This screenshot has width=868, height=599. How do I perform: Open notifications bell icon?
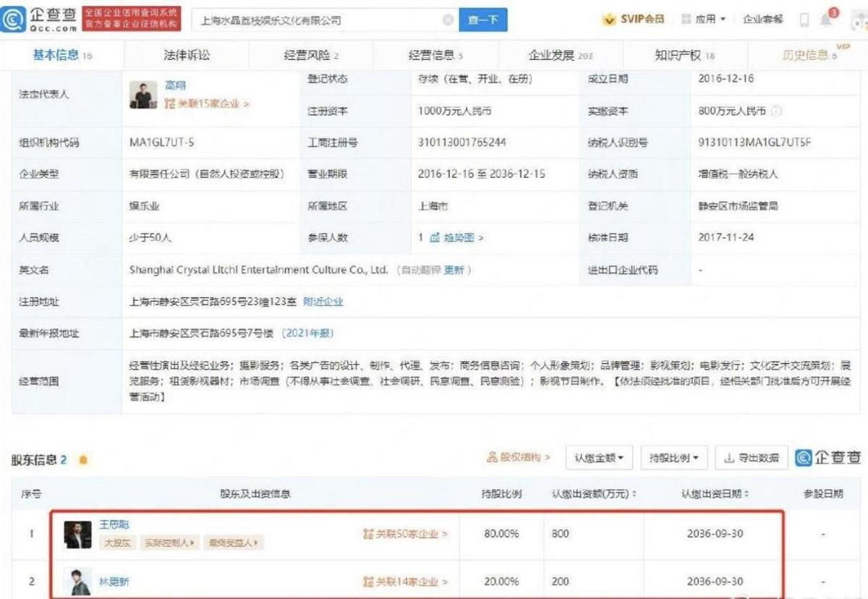[826, 20]
